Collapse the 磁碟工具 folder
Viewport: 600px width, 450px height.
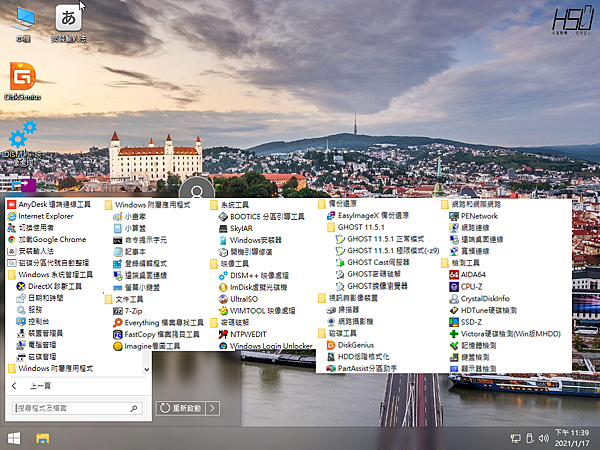point(337,333)
